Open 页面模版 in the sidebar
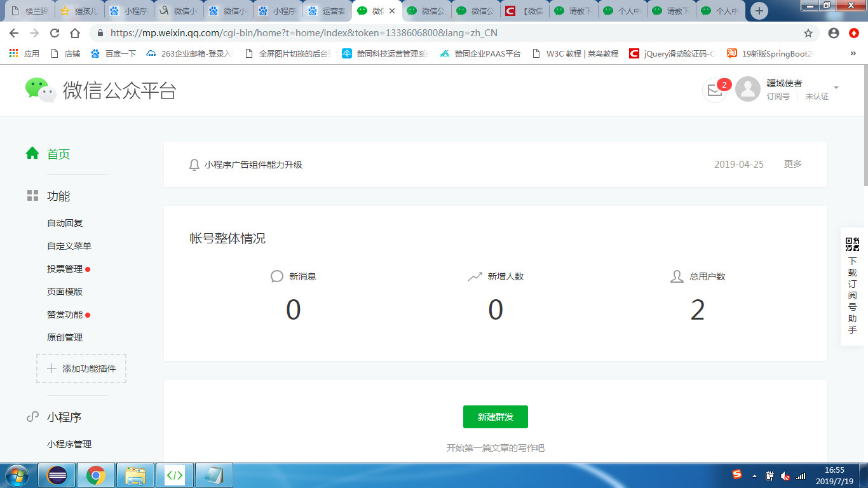Viewport: 868px width, 488px height. 65,292
